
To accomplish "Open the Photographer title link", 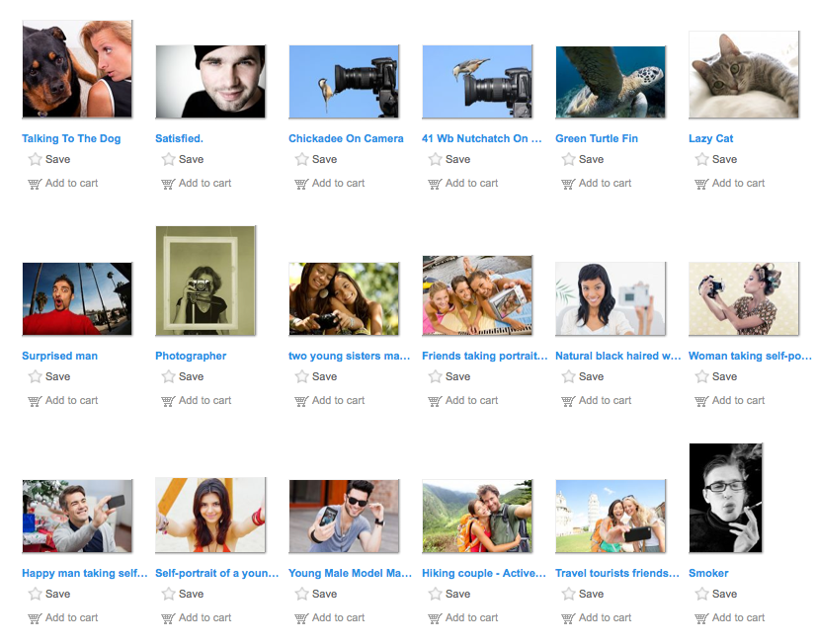I will (x=191, y=356).
